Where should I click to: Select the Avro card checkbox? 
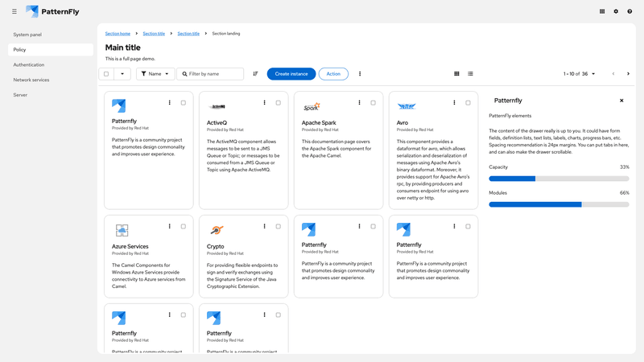click(468, 103)
